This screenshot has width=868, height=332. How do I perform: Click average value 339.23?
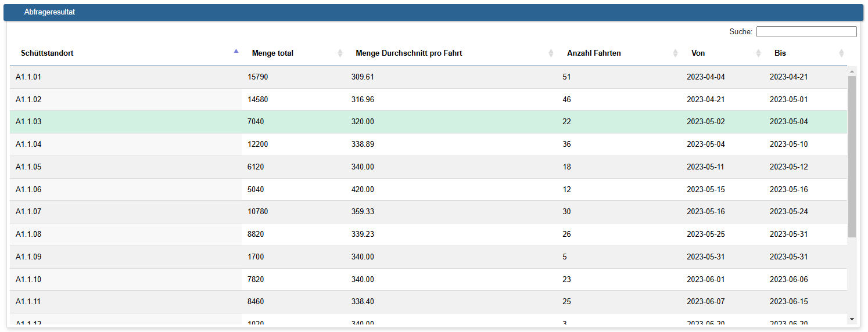pos(363,234)
